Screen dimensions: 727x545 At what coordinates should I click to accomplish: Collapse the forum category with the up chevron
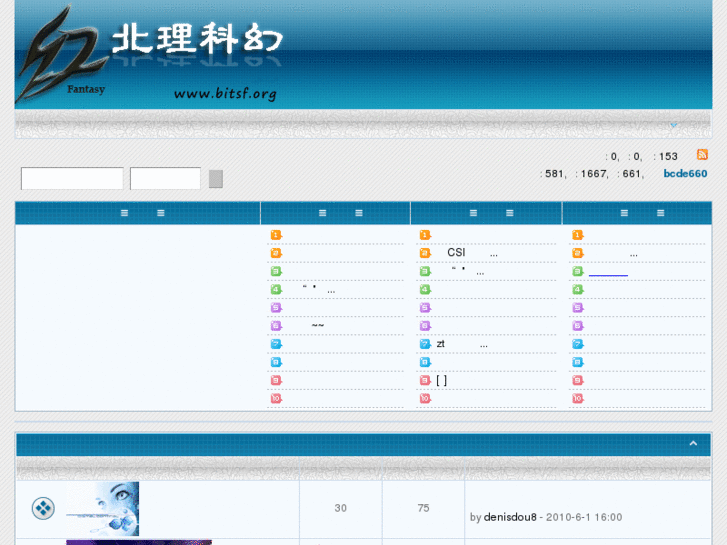[693, 443]
